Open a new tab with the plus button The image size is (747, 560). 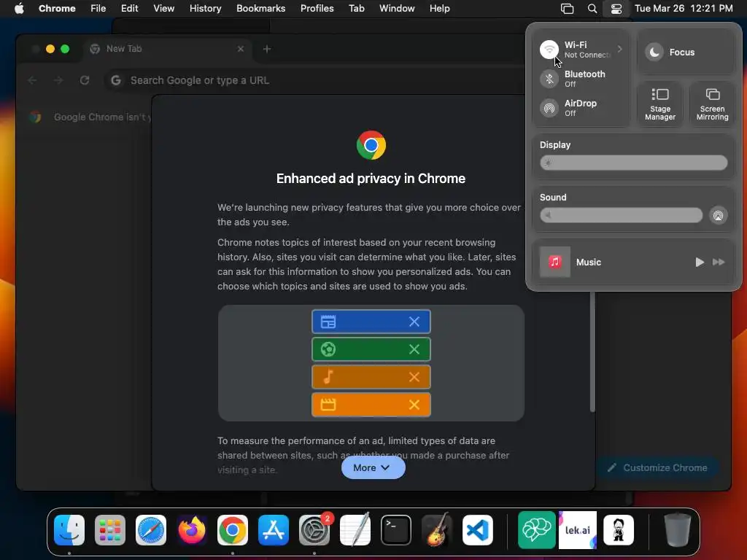267,49
